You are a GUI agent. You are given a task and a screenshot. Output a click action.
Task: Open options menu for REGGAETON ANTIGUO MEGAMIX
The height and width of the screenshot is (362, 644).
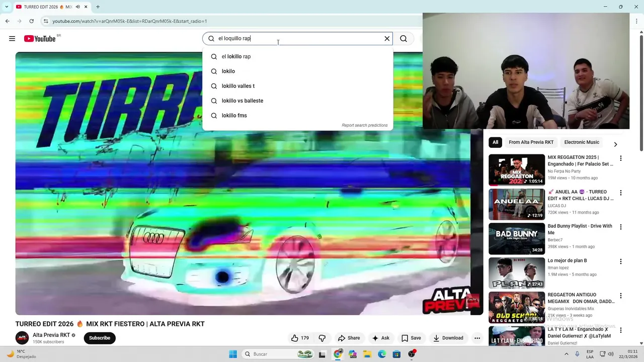click(x=620, y=296)
